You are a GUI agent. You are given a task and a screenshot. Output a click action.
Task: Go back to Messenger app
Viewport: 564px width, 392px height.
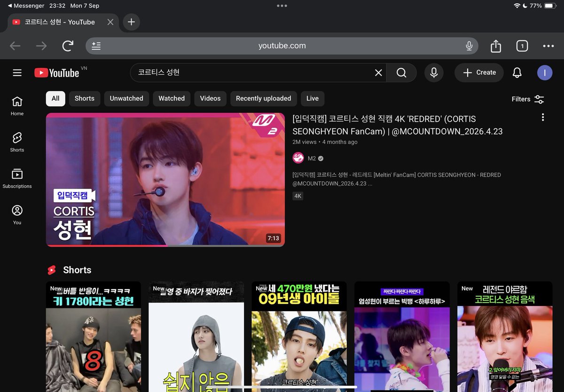tap(26, 6)
